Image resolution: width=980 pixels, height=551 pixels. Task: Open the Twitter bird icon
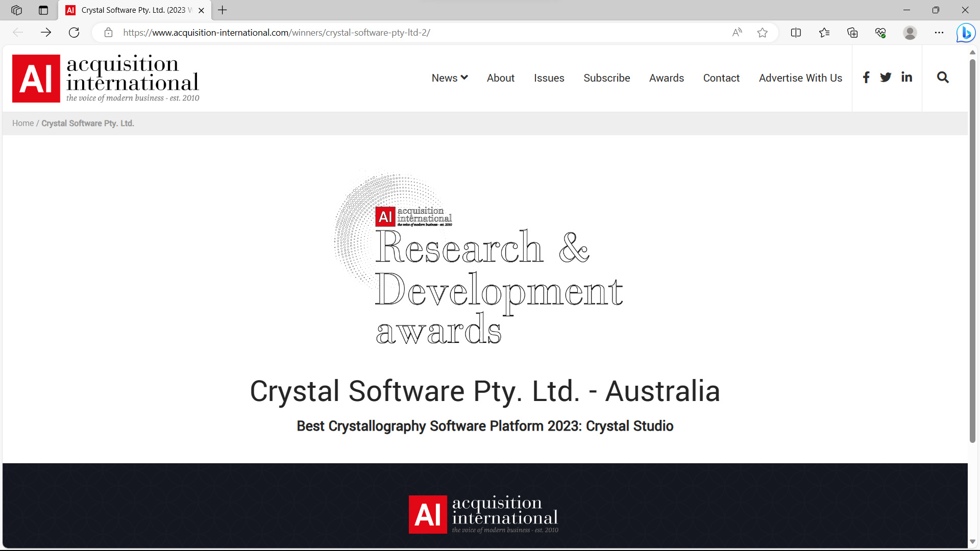click(x=886, y=78)
